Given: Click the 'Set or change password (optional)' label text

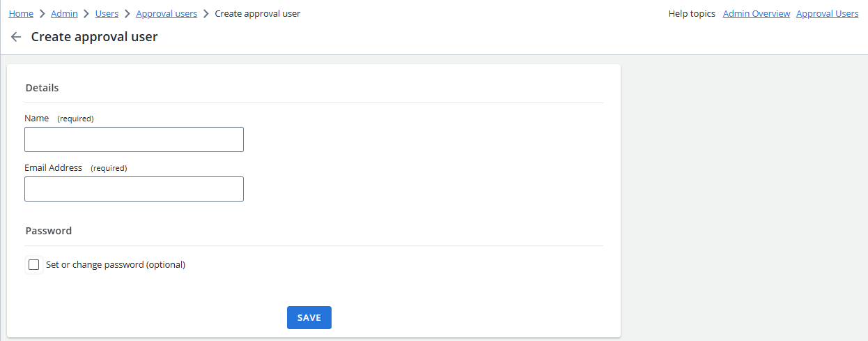Looking at the screenshot, I should pos(116,264).
